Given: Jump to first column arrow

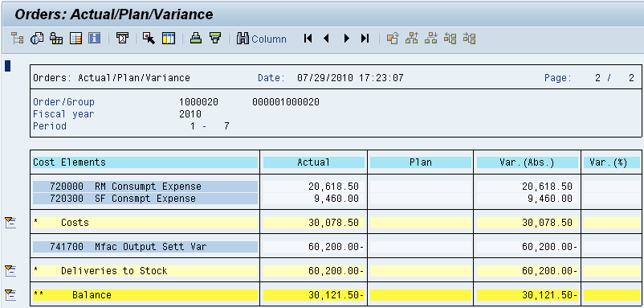Looking at the screenshot, I should [x=308, y=39].
